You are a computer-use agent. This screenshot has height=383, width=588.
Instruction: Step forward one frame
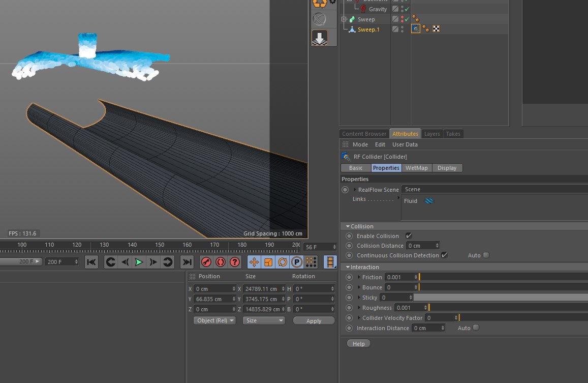[x=153, y=262]
